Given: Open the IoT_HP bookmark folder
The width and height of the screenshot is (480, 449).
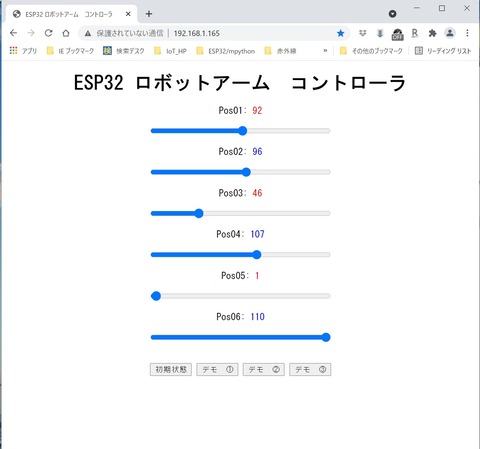Looking at the screenshot, I should [170, 51].
